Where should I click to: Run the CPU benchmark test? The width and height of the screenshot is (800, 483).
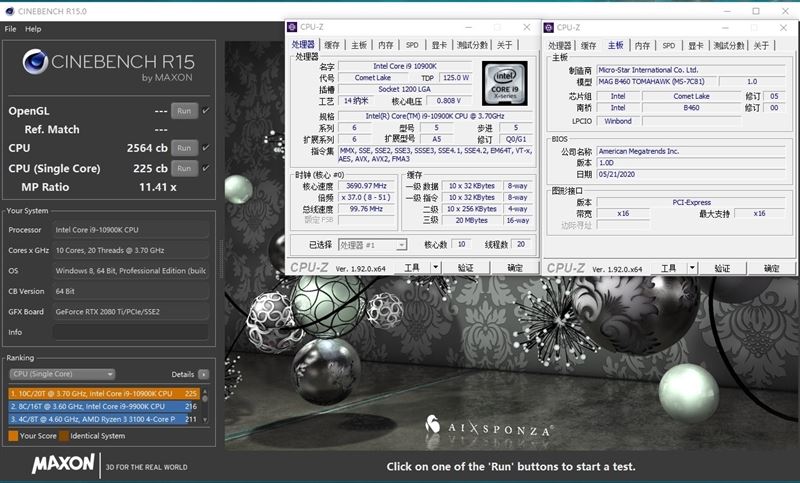coord(184,148)
